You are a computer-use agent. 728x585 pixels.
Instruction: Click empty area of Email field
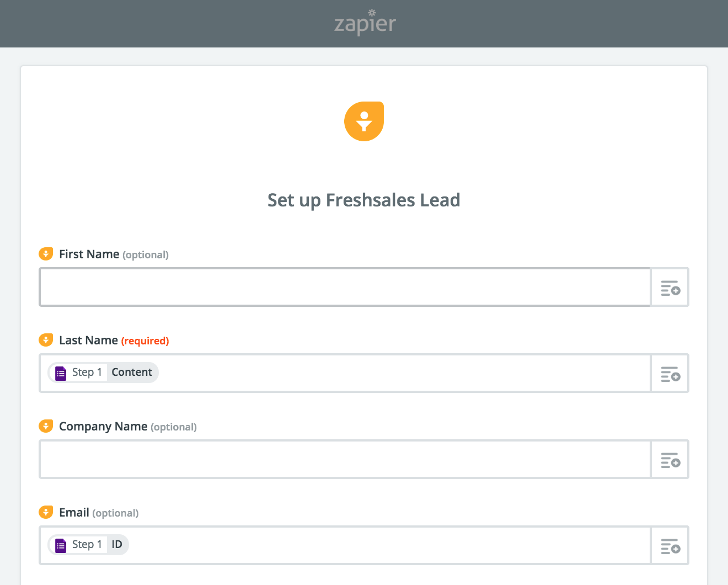pyautogui.click(x=386, y=545)
